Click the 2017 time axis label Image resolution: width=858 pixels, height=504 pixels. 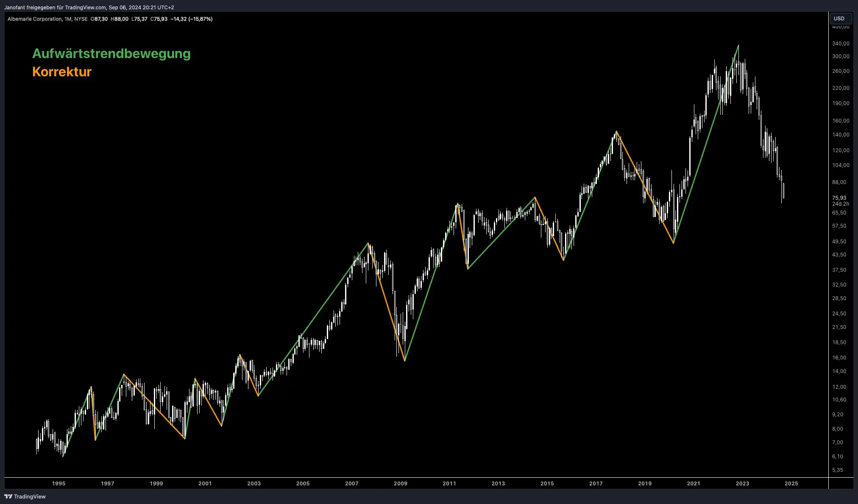pyautogui.click(x=596, y=484)
